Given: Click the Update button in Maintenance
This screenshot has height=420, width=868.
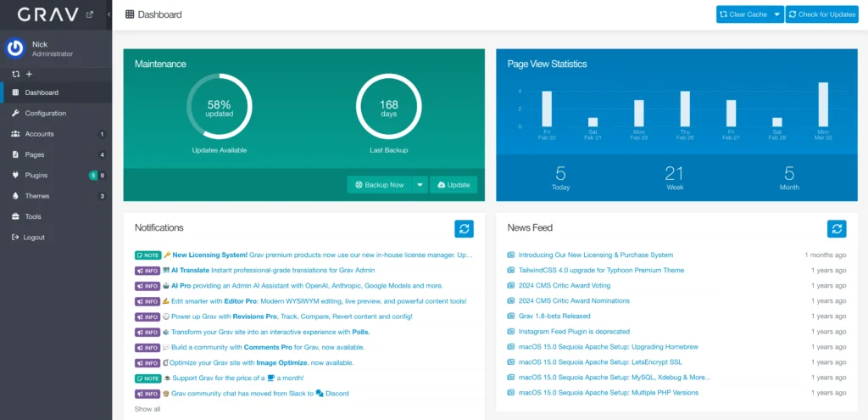Looking at the screenshot, I should coord(453,184).
